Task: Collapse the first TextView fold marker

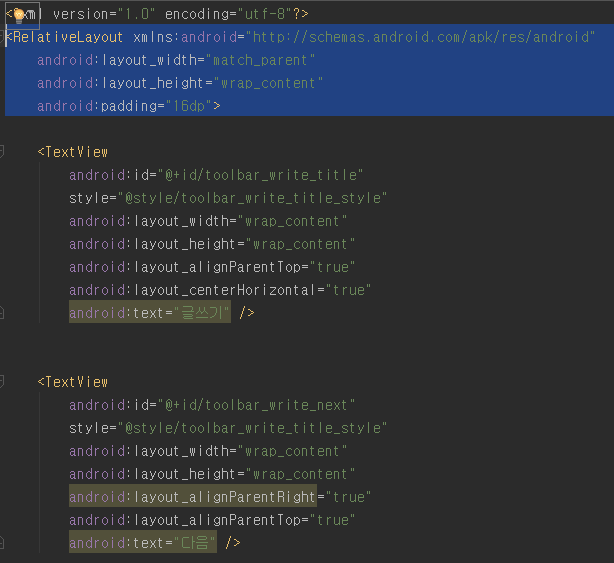Action: click(x=2, y=152)
